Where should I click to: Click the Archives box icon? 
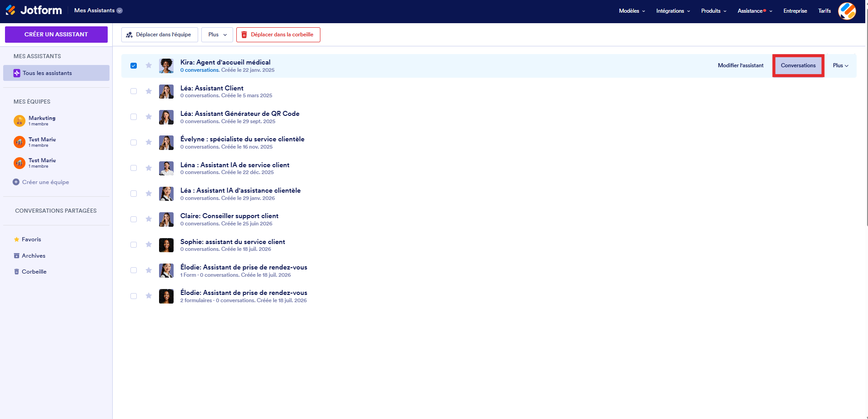tap(17, 256)
